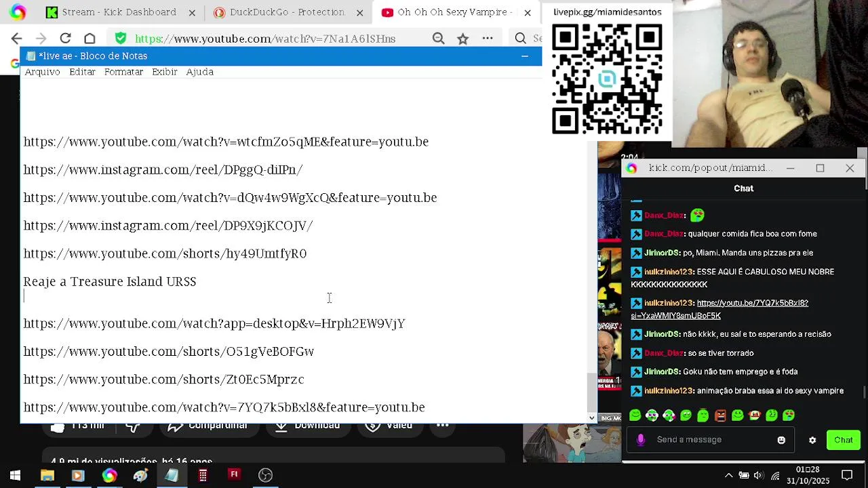Open the Editar menu in Notepad
The width and height of the screenshot is (868, 488).
82,72
